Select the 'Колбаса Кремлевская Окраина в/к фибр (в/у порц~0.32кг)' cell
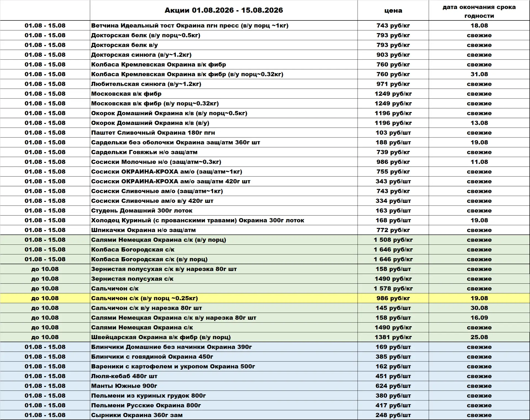Image resolution: width=530 pixels, height=420 pixels. 224,74
